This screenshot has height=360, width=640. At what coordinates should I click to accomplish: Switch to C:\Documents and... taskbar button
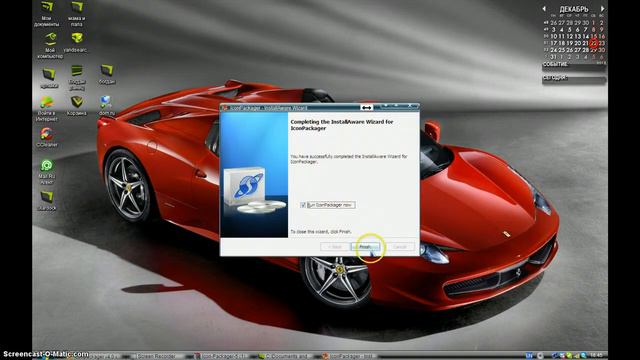coord(286,356)
